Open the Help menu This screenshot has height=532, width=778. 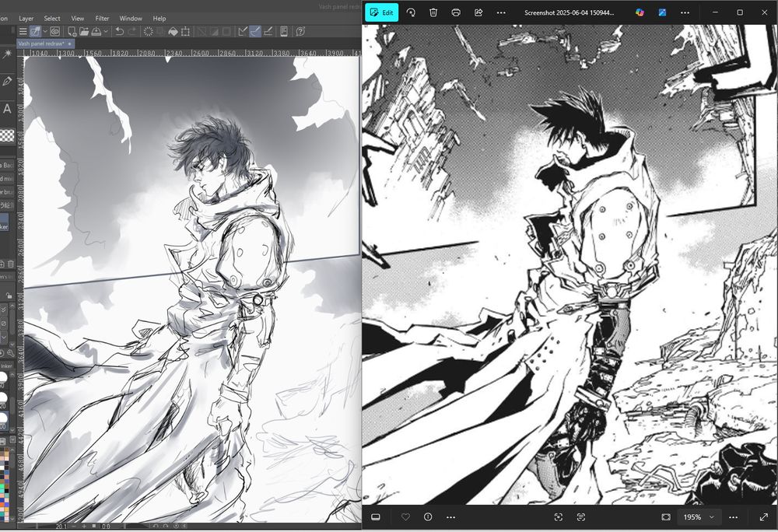tap(159, 19)
